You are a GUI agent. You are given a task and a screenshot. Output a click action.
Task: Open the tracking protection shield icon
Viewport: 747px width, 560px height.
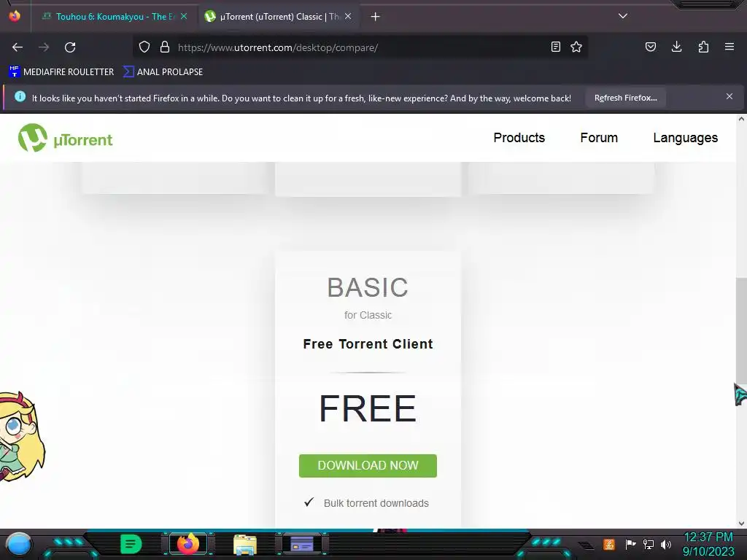pyautogui.click(x=144, y=47)
